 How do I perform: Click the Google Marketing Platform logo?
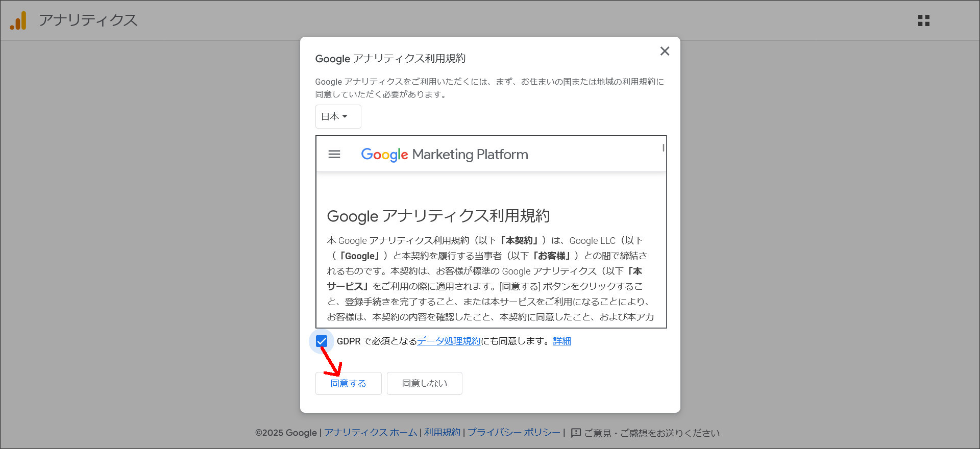(444, 155)
